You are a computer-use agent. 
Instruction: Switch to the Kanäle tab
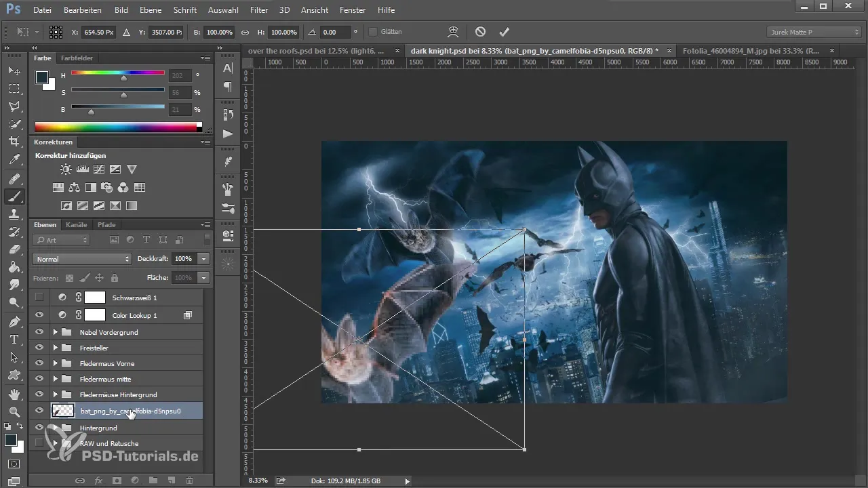(x=77, y=224)
